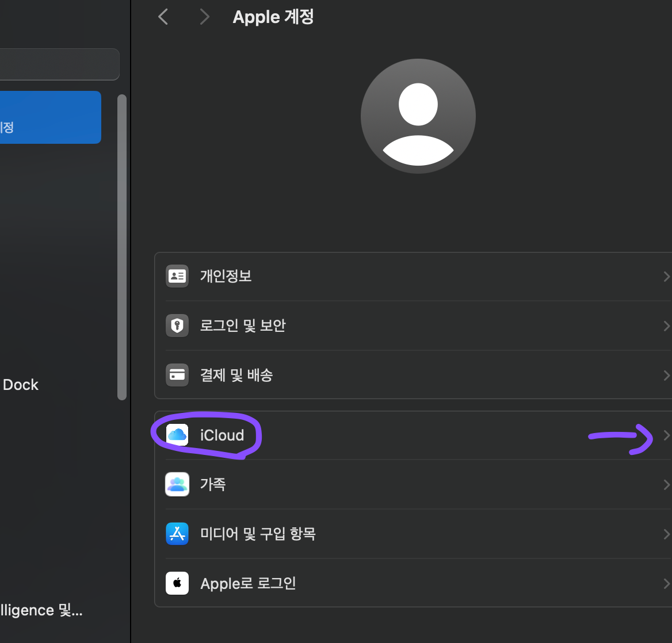672x643 pixels.
Task: Open 결제 및 배송 settings row
Action: pyautogui.click(x=413, y=375)
